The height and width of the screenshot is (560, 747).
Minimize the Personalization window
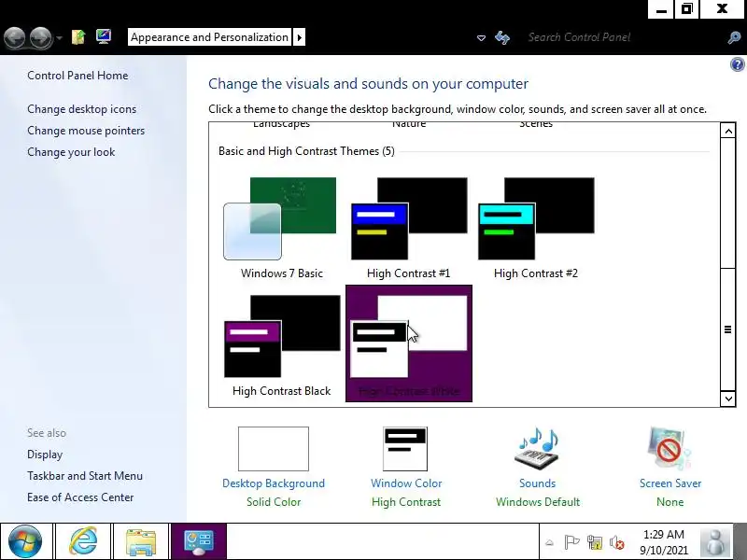[x=661, y=9]
